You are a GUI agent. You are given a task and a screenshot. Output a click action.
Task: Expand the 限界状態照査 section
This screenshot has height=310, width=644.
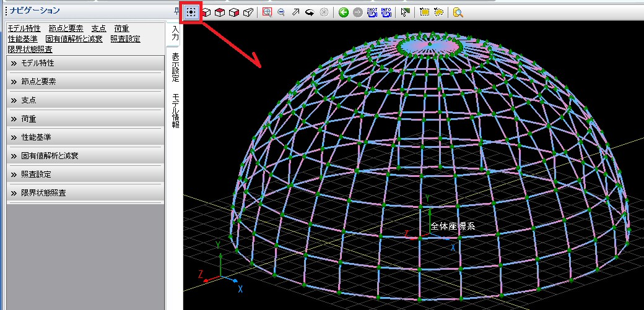(85, 193)
